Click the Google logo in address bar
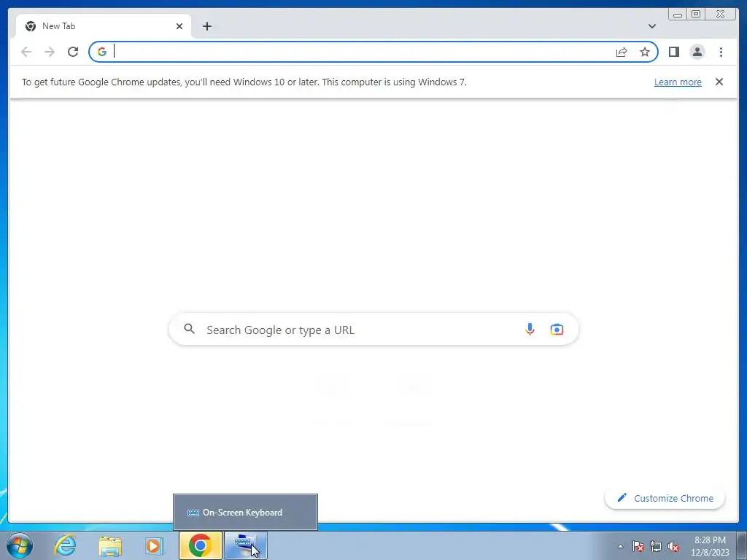The image size is (747, 560). pos(102,52)
